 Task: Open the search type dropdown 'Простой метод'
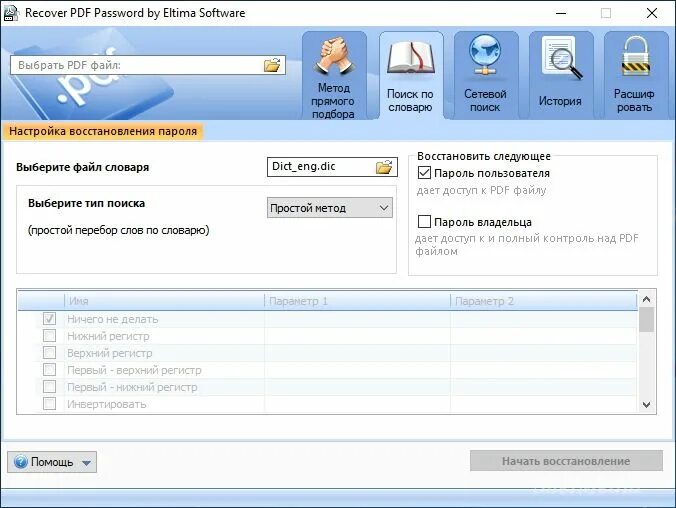(330, 208)
